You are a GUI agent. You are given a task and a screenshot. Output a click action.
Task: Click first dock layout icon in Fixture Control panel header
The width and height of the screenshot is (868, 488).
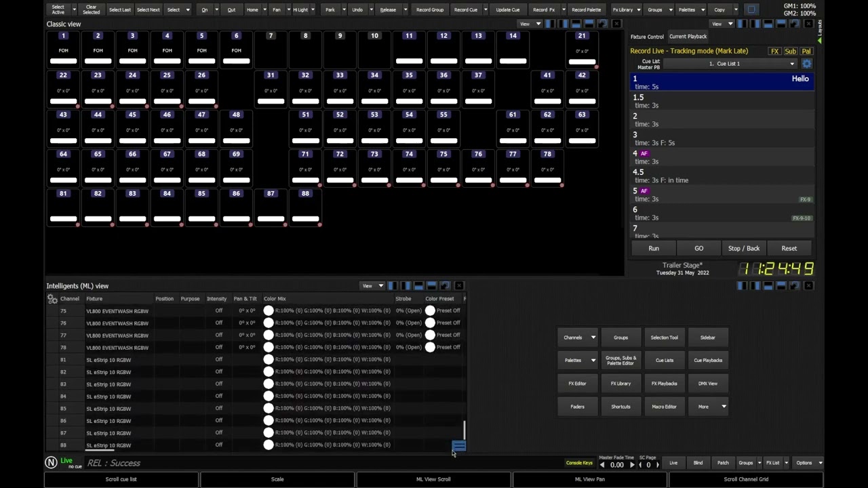[x=742, y=24]
